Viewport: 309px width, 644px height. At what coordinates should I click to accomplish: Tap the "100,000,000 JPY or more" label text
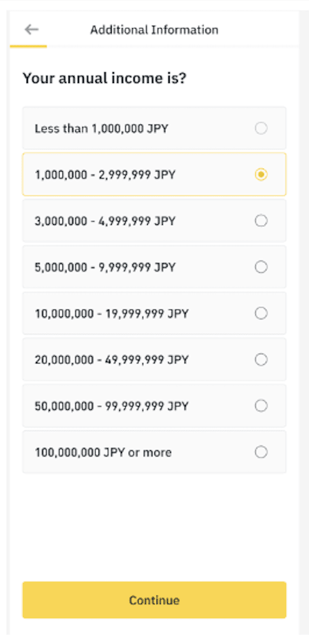pyautogui.click(x=103, y=452)
